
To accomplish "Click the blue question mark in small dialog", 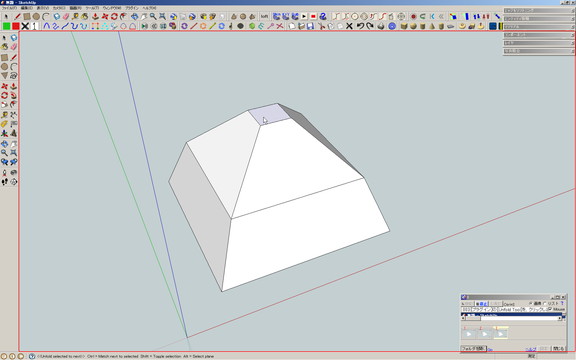I will pyautogui.click(x=562, y=303).
